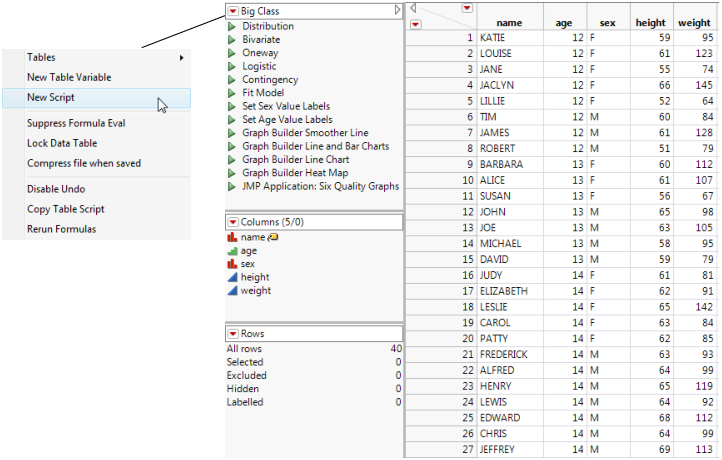Toggle Lock Data Table option
The height and width of the screenshot is (460, 722).
pos(61,143)
